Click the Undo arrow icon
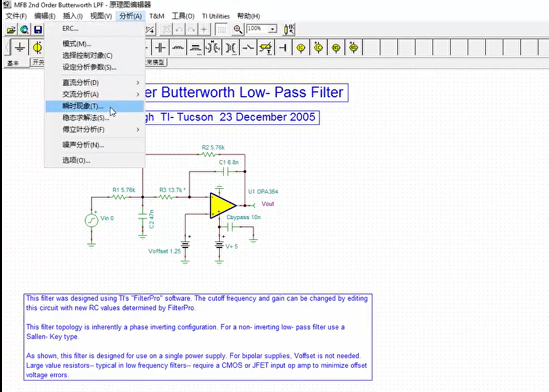 (179, 30)
